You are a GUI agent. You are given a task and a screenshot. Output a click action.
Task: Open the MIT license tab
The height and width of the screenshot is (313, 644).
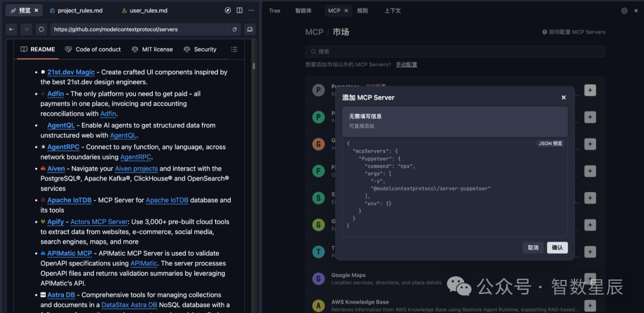point(152,49)
